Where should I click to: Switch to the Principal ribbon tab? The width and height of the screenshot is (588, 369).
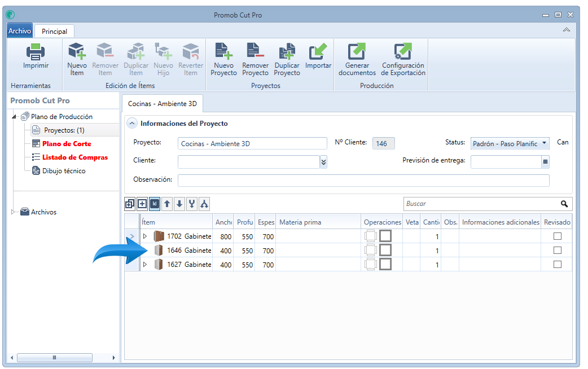54,32
